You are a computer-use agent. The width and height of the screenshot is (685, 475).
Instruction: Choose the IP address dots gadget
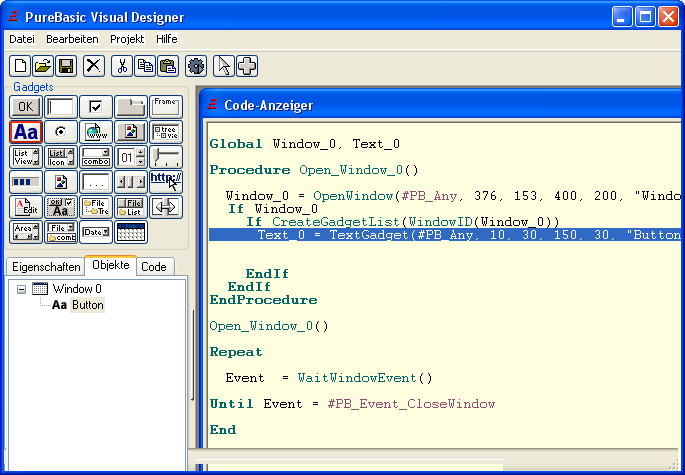[96, 182]
